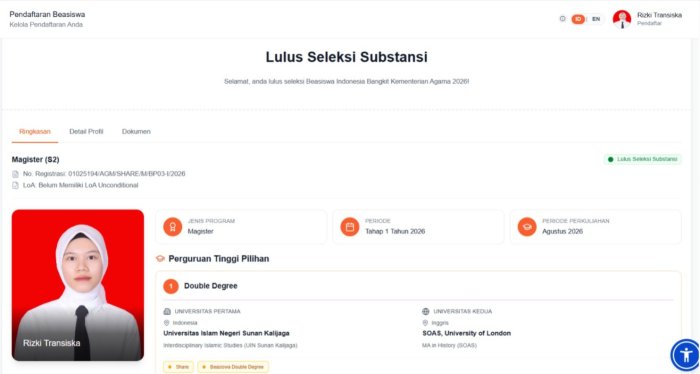Click the document icon beside No. Registrasi

click(x=16, y=174)
